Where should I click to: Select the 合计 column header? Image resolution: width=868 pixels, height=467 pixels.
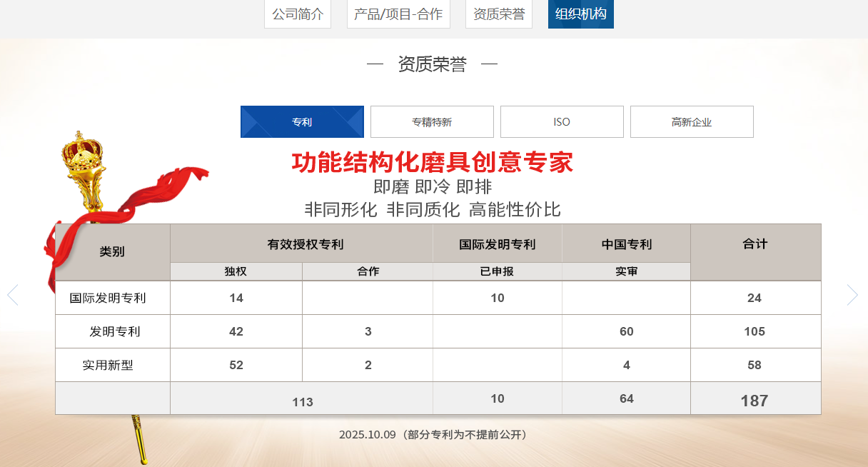point(755,244)
